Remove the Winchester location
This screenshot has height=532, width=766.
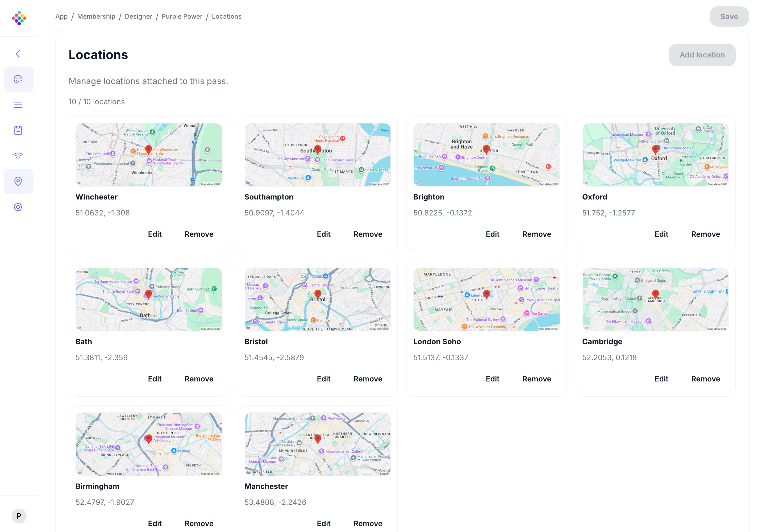(199, 234)
